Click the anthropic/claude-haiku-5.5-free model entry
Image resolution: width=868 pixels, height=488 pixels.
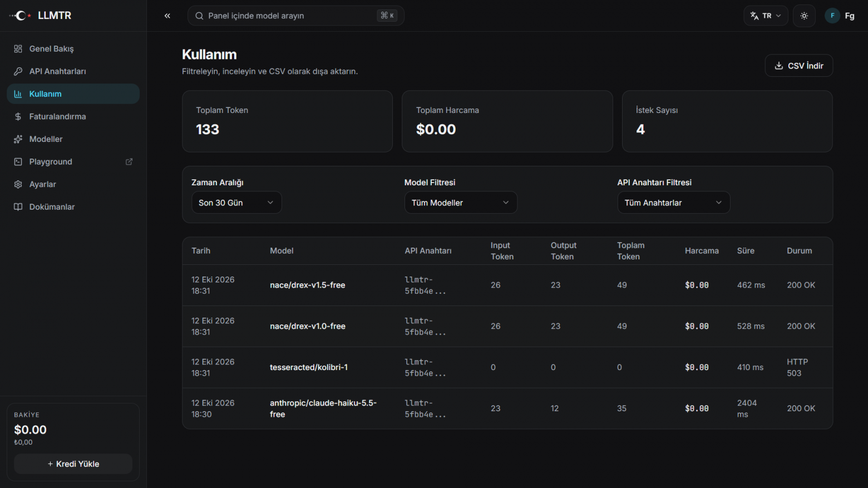(x=323, y=408)
